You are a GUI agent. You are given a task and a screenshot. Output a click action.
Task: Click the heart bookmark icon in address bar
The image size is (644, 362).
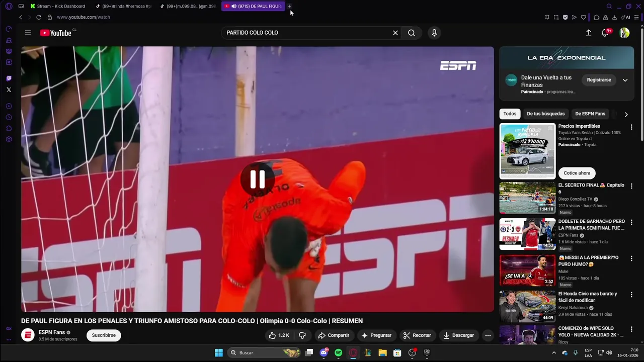[584, 17]
